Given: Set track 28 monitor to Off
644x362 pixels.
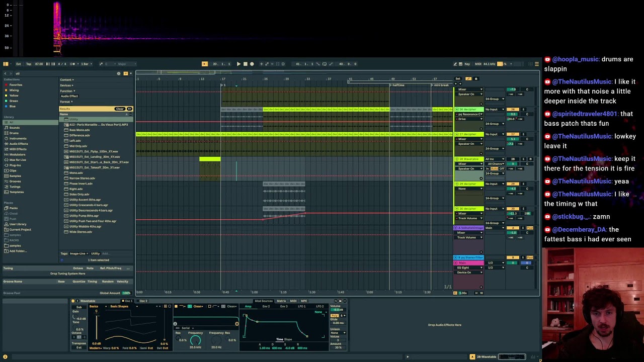Looking at the screenshot, I should [x=502, y=168].
